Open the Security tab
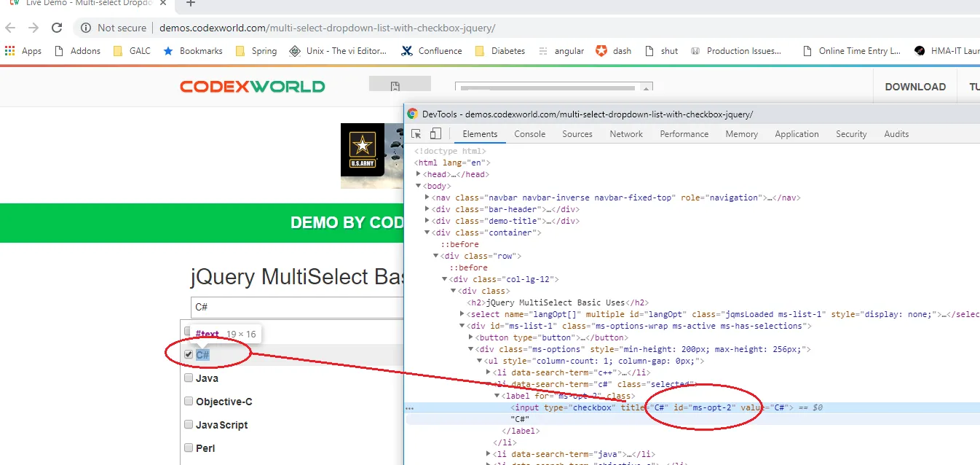980x465 pixels. (851, 134)
